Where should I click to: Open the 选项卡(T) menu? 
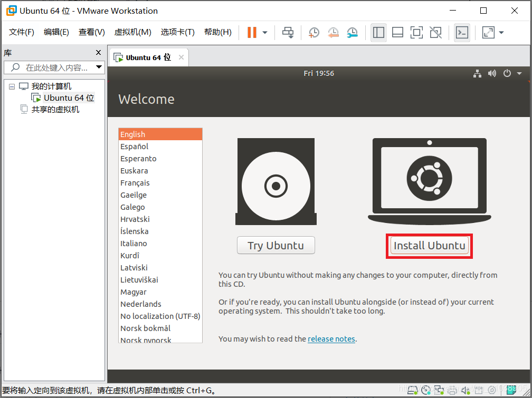pos(177,32)
